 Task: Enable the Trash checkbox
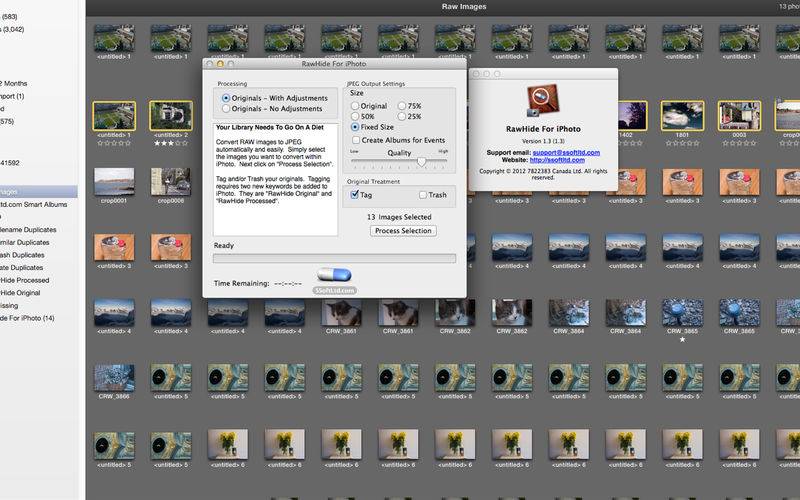(423, 195)
